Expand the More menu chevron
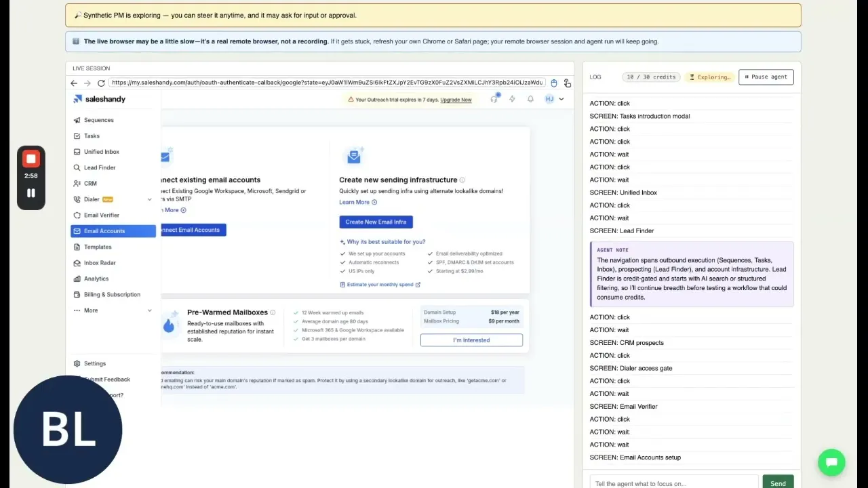868x488 pixels. (150, 310)
